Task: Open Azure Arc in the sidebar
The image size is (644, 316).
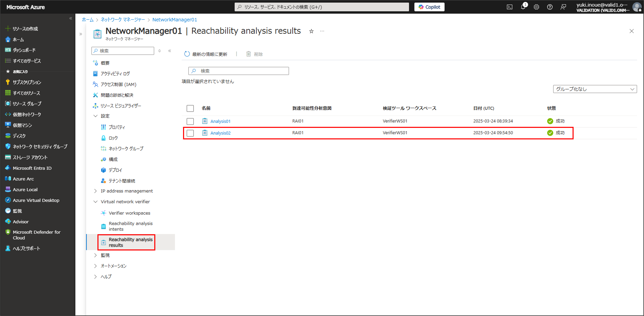Action: (19, 179)
